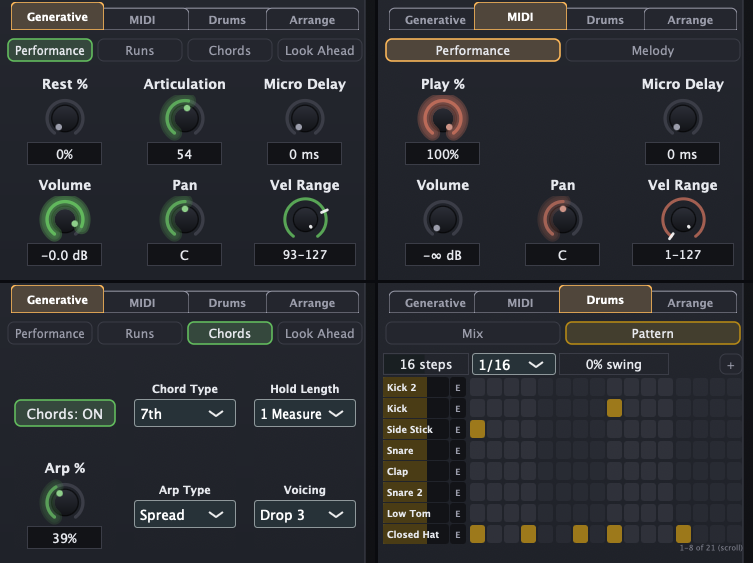Open Arrange tab in Play % panel
The height and width of the screenshot is (563, 753).
coord(690,20)
